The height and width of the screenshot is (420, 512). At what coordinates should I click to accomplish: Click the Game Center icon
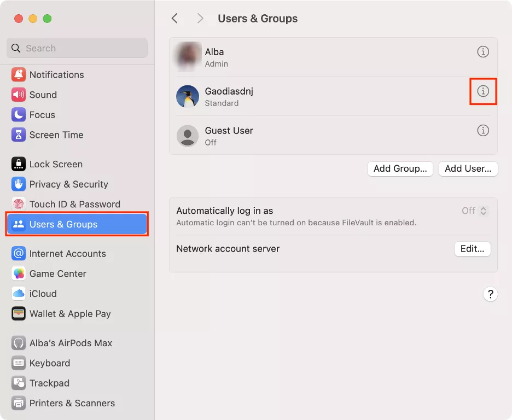19,273
